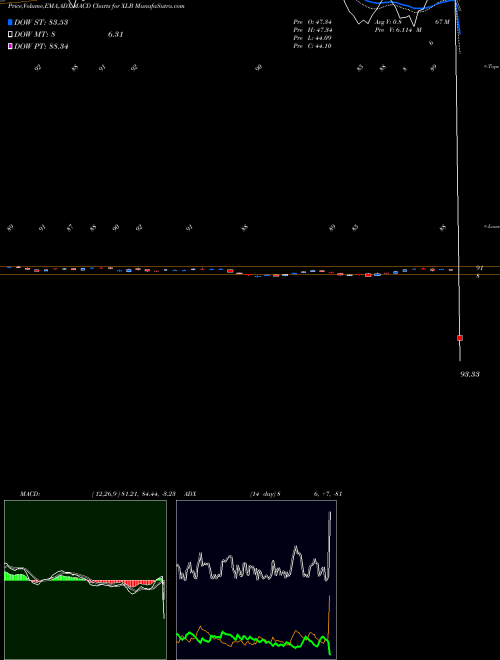This screenshot has width=500, height=660.
Task: Click the magenta DOW PT legend swatch
Action: pos(10,46)
